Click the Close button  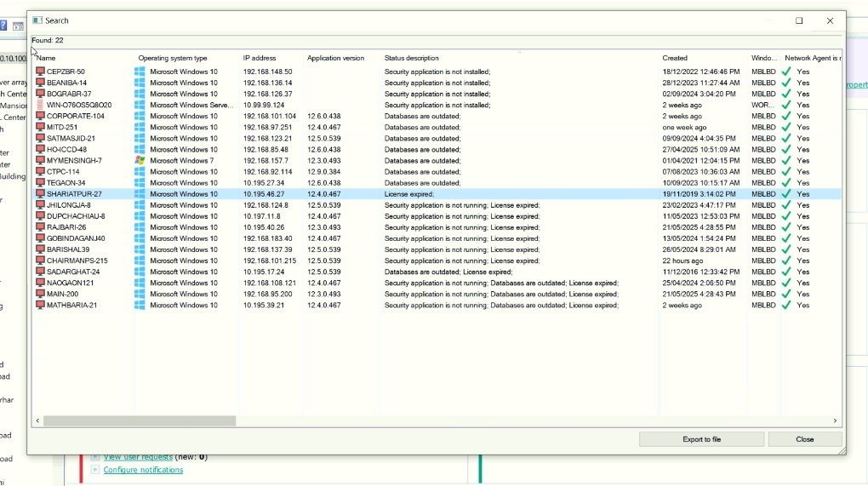(x=804, y=439)
